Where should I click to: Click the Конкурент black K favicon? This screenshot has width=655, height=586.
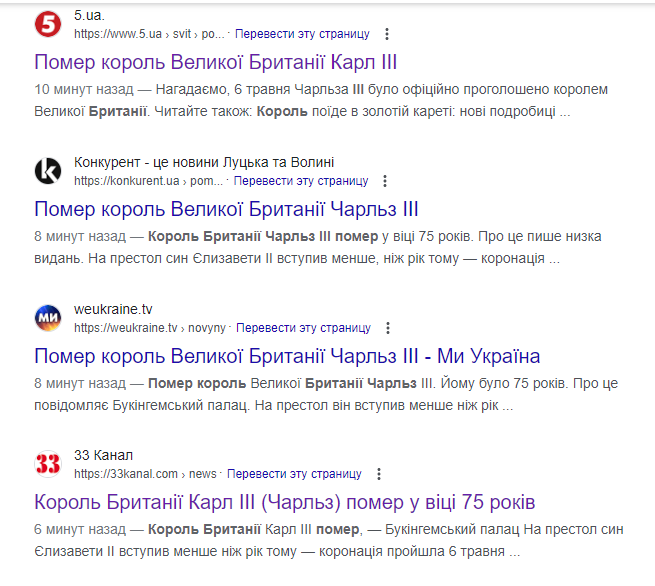48,171
